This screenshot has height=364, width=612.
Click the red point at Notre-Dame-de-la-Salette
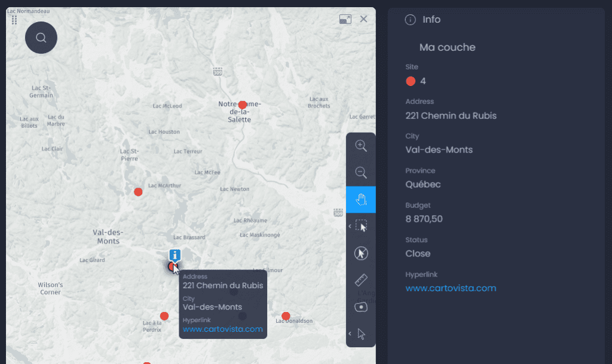(243, 105)
